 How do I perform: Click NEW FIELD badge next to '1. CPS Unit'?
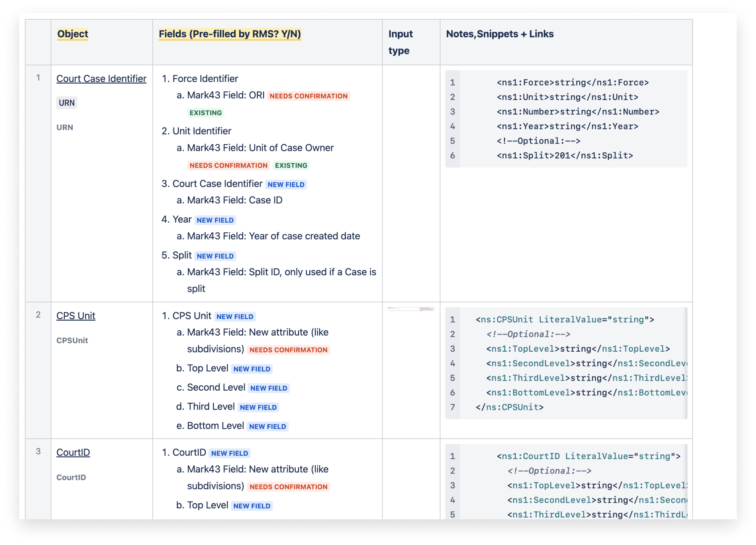click(x=235, y=317)
